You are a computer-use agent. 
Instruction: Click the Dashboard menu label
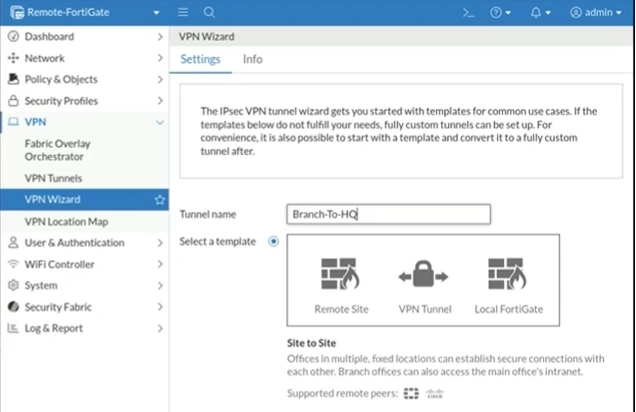[49, 36]
